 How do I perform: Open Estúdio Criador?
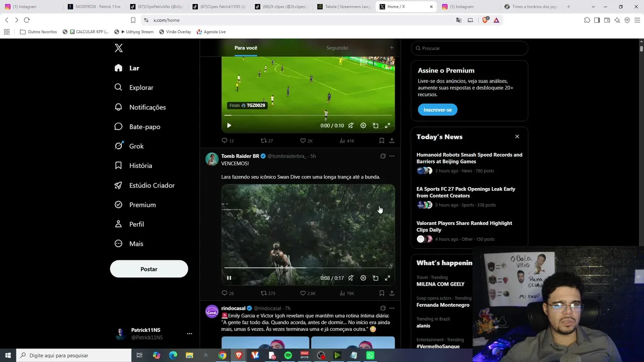tap(144, 185)
